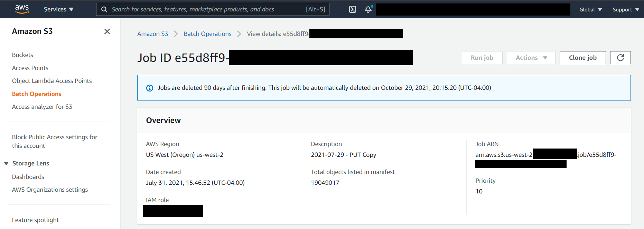Open the Actions dropdown menu
Screen dimensions: 644x229
[x=531, y=57]
